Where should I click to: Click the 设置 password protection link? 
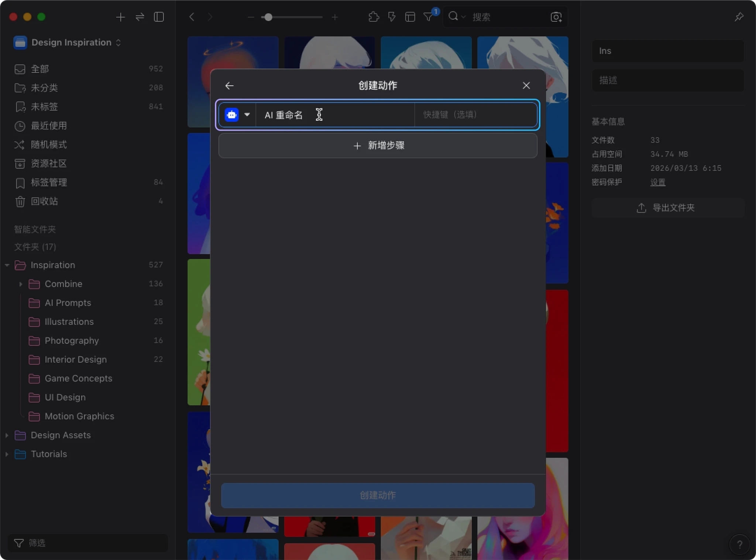click(657, 182)
